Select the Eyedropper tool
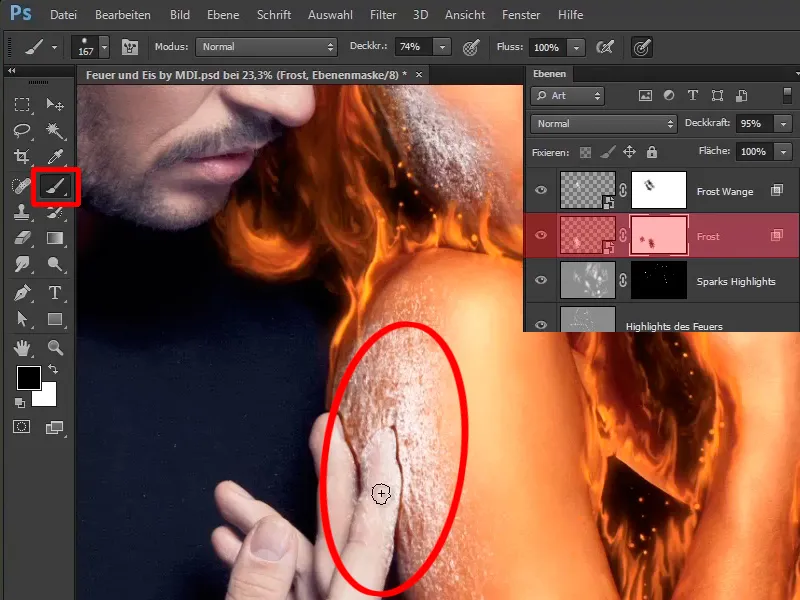 (55, 156)
